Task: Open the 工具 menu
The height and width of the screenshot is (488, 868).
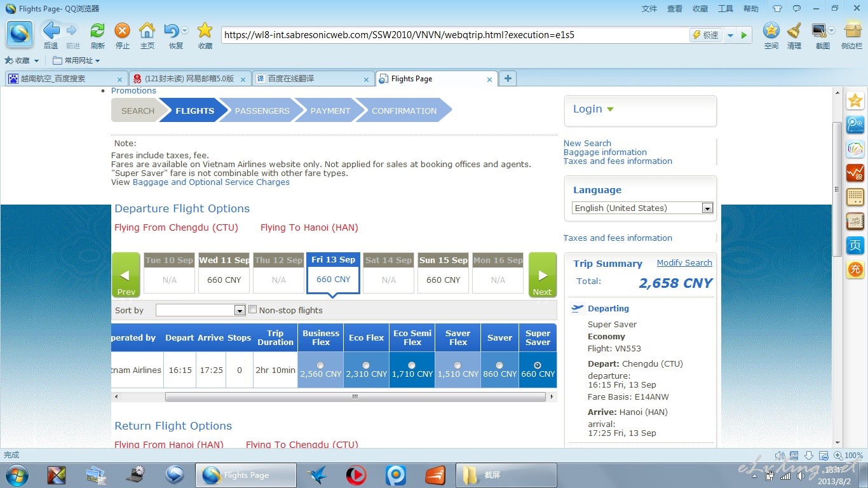Action: pos(726,9)
